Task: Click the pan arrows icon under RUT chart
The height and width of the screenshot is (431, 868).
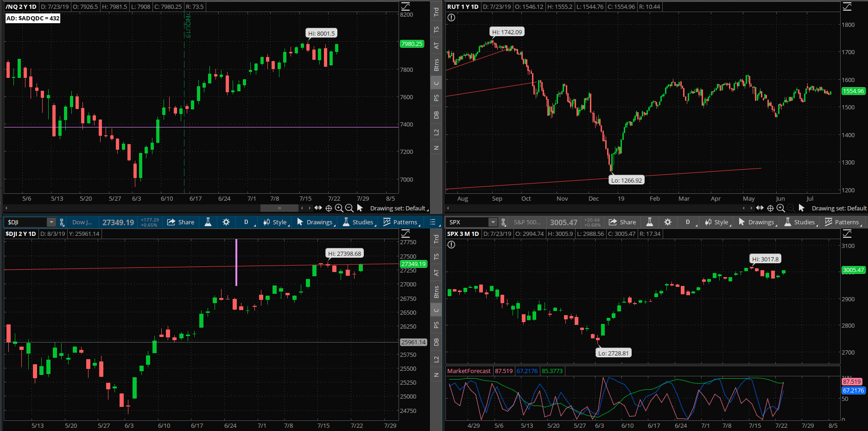Action: [x=760, y=208]
